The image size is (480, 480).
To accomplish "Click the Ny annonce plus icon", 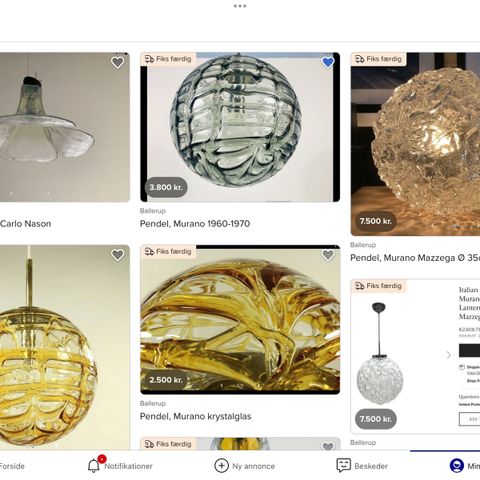I will pos(221,466).
